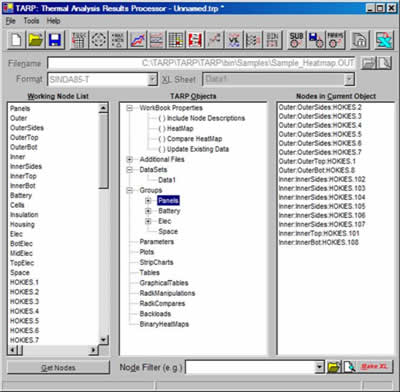Expand the Elec group
Viewport: 400px width, 392px height.
tap(148, 221)
